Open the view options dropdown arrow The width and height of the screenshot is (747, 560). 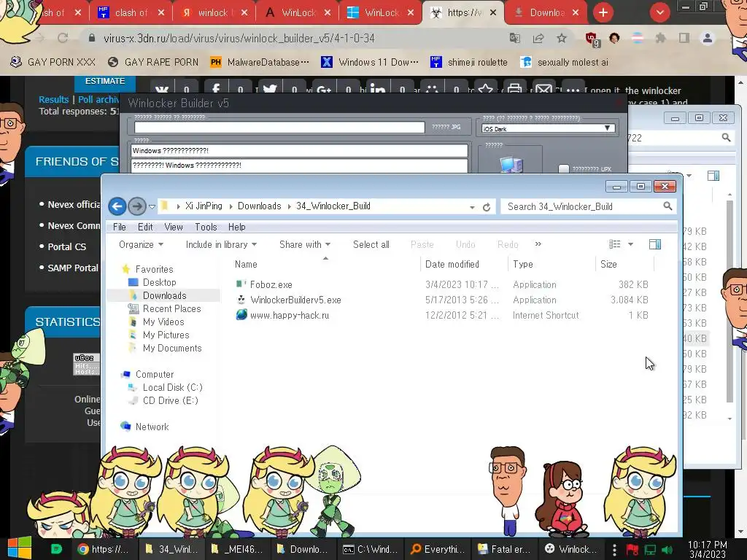coord(631,244)
